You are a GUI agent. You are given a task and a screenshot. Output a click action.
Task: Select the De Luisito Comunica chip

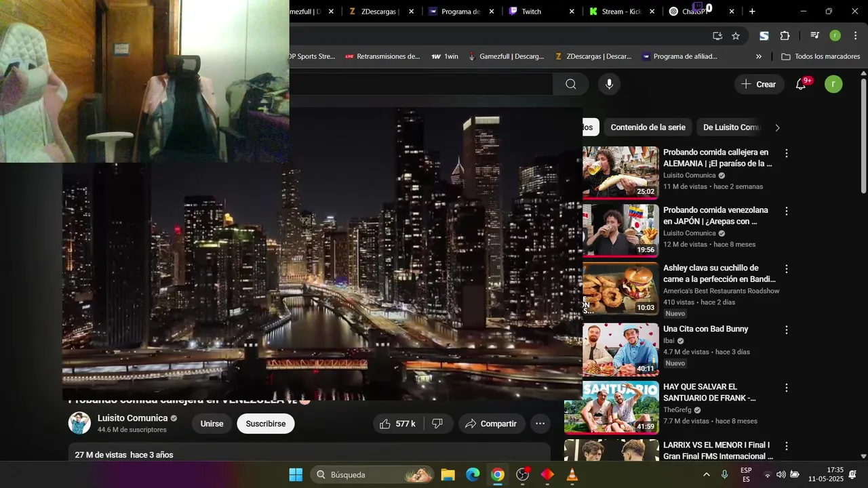(732, 127)
